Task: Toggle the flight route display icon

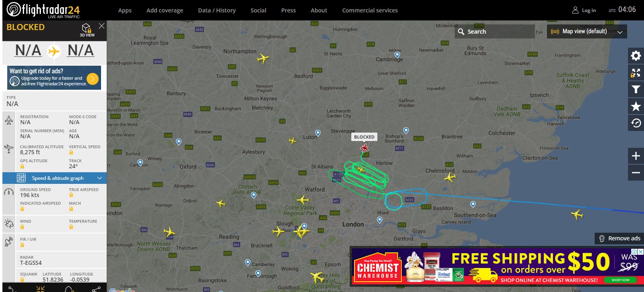Action: (12, 288)
